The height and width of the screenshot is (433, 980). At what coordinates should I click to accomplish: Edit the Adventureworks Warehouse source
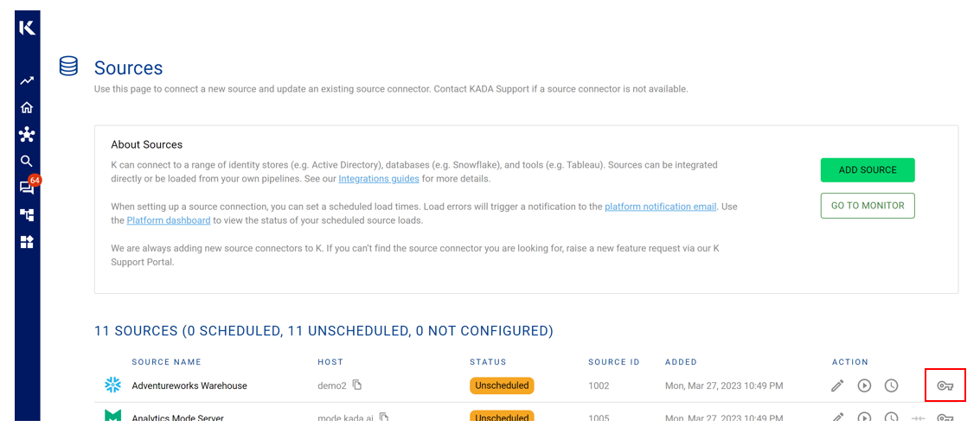[x=836, y=385]
